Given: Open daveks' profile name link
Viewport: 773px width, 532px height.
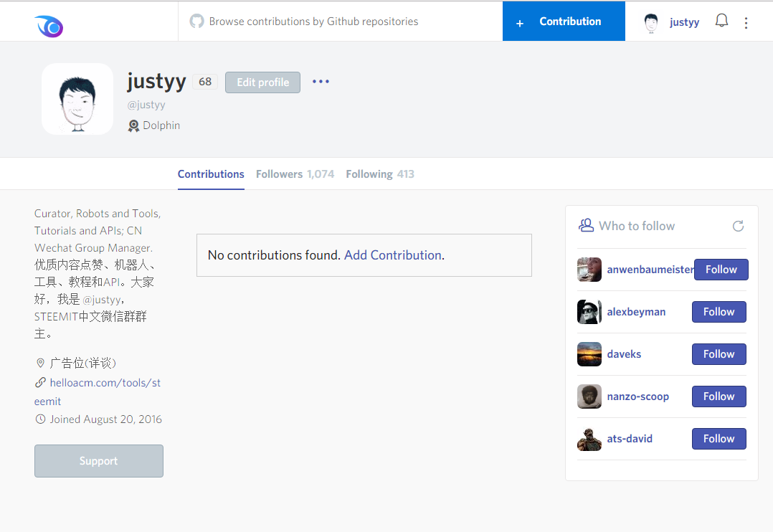Looking at the screenshot, I should (x=624, y=354).
